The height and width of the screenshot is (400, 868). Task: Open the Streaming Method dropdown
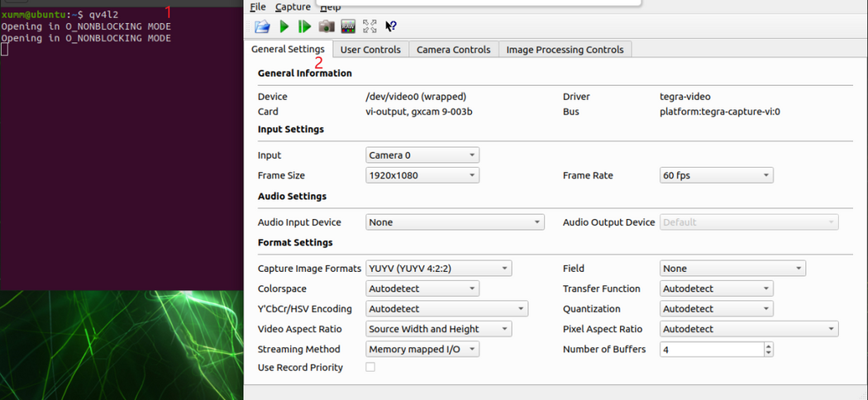422,350
